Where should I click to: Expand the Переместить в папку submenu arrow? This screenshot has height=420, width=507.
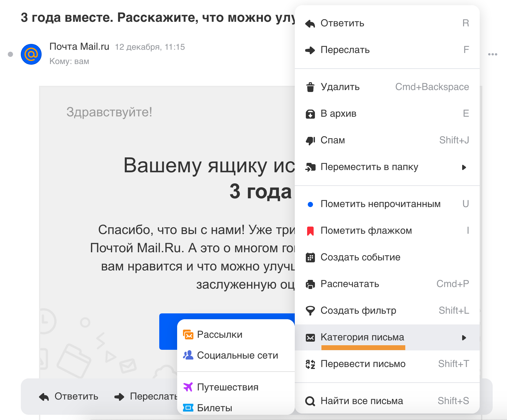tap(464, 167)
